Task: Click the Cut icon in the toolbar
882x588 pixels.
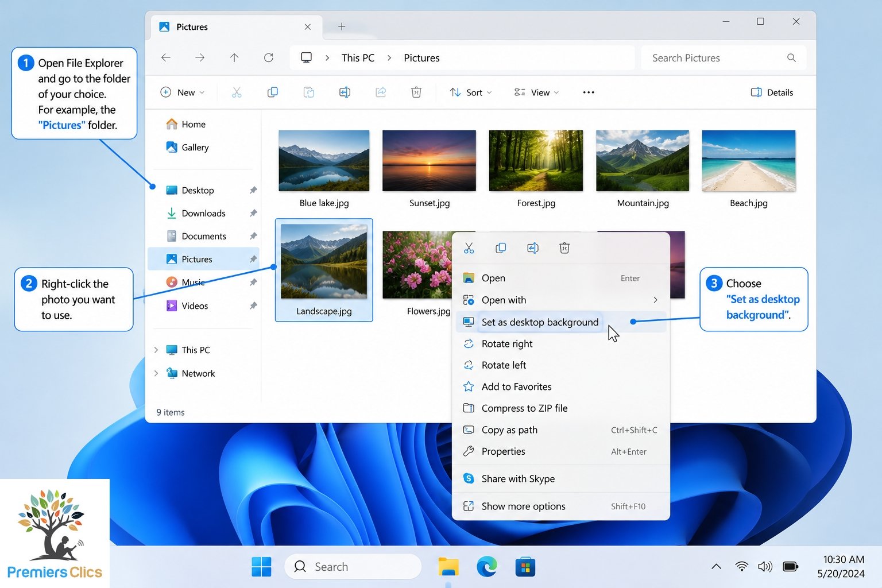Action: pyautogui.click(x=237, y=92)
